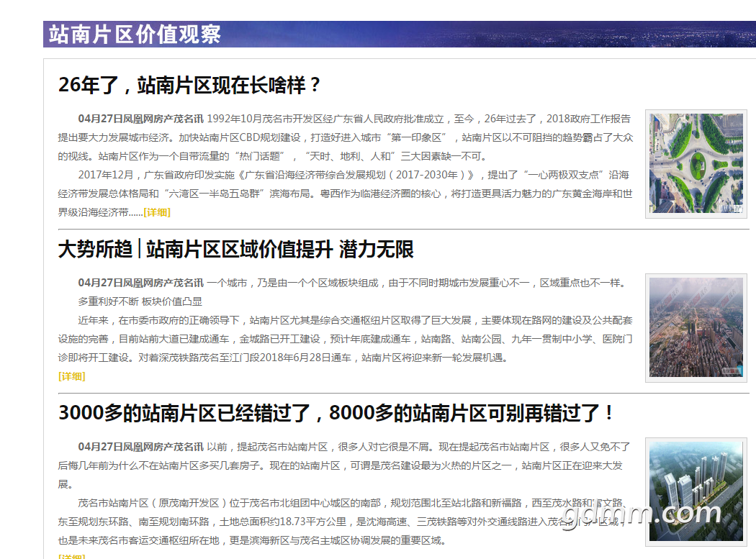
Task: Click first article's 04月27日凤凰网房产茂名讯 byline
Action: coord(141,119)
